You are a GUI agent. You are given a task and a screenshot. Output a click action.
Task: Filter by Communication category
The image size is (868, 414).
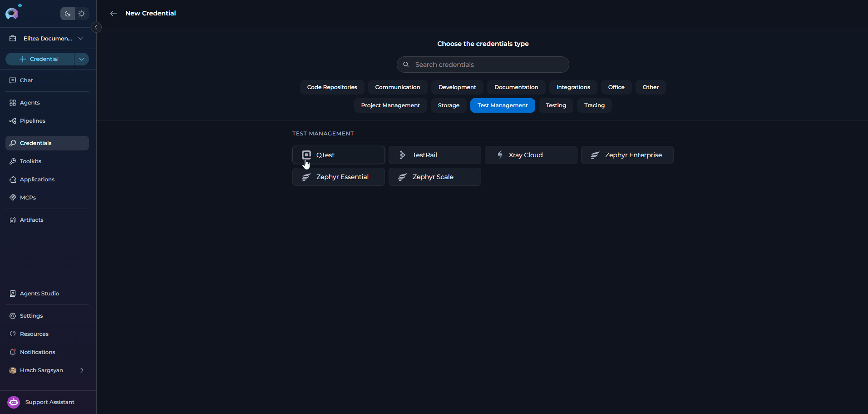(398, 87)
